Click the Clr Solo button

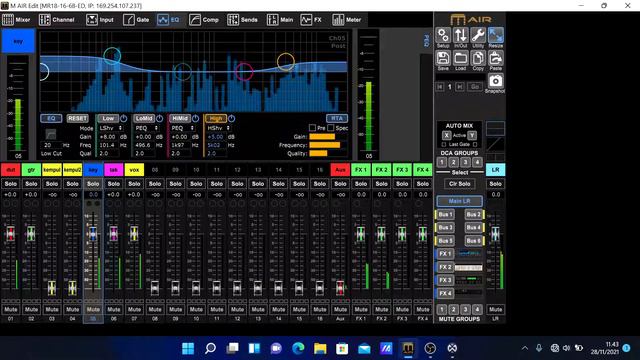point(460,184)
